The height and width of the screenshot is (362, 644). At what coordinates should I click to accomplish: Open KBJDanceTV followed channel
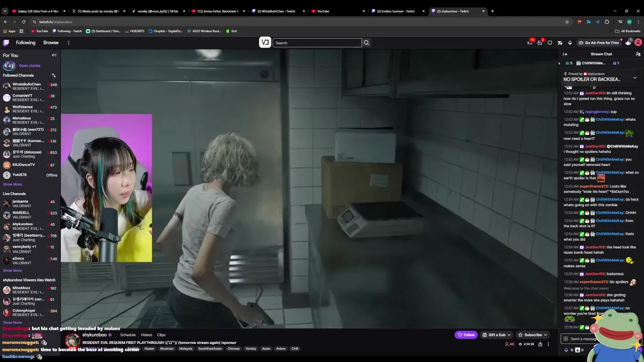[30, 165]
